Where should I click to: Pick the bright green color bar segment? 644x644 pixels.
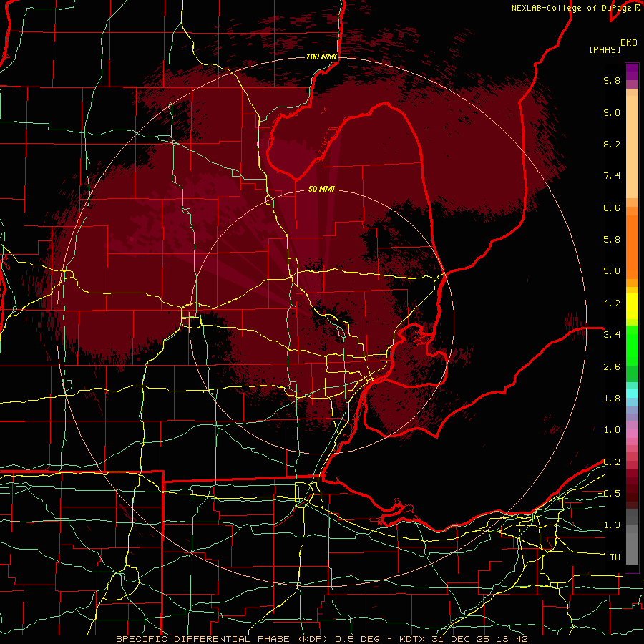click(x=632, y=345)
